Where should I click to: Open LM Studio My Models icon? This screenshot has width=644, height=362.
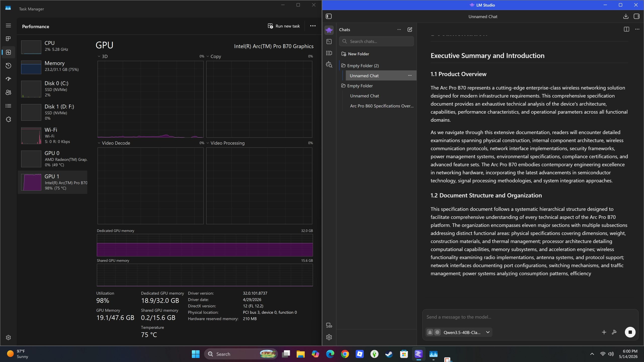pyautogui.click(x=329, y=53)
